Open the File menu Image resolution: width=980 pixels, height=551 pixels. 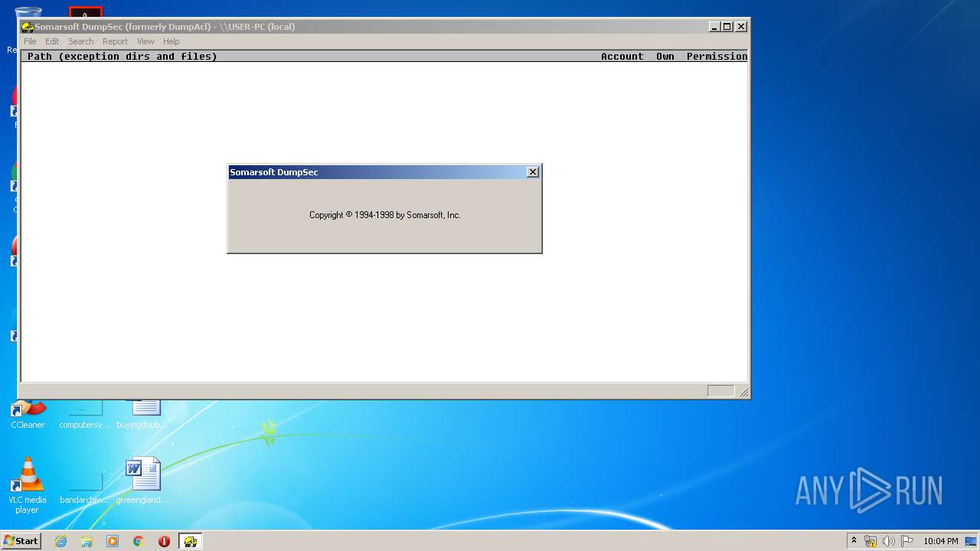(30, 41)
